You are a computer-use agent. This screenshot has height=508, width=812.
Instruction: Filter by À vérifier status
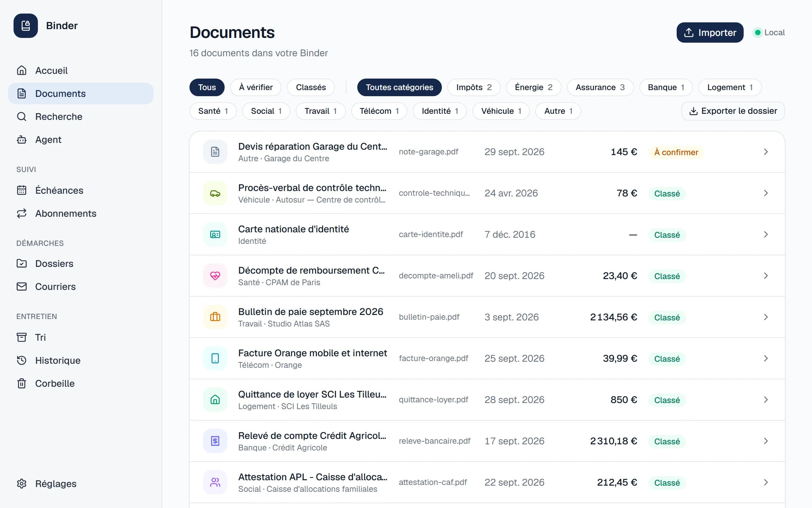click(x=256, y=87)
